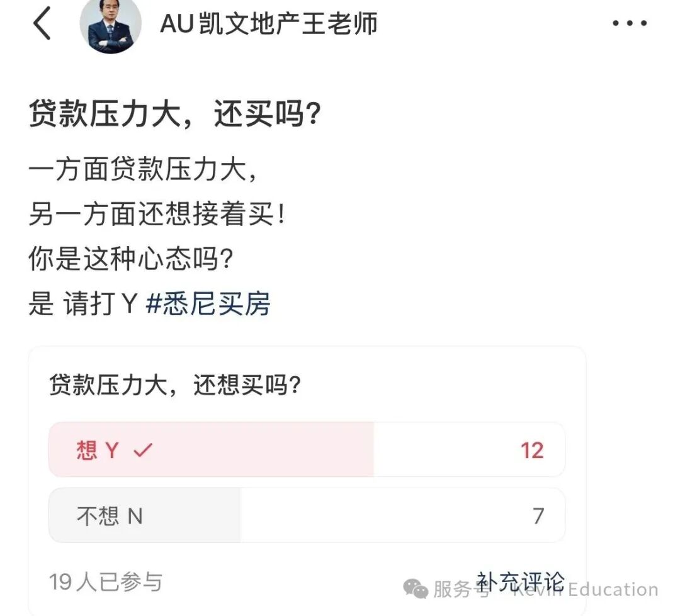The width and height of the screenshot is (680, 616).
Task: Select the account name AU 凯文地产王老师
Action: tap(269, 23)
